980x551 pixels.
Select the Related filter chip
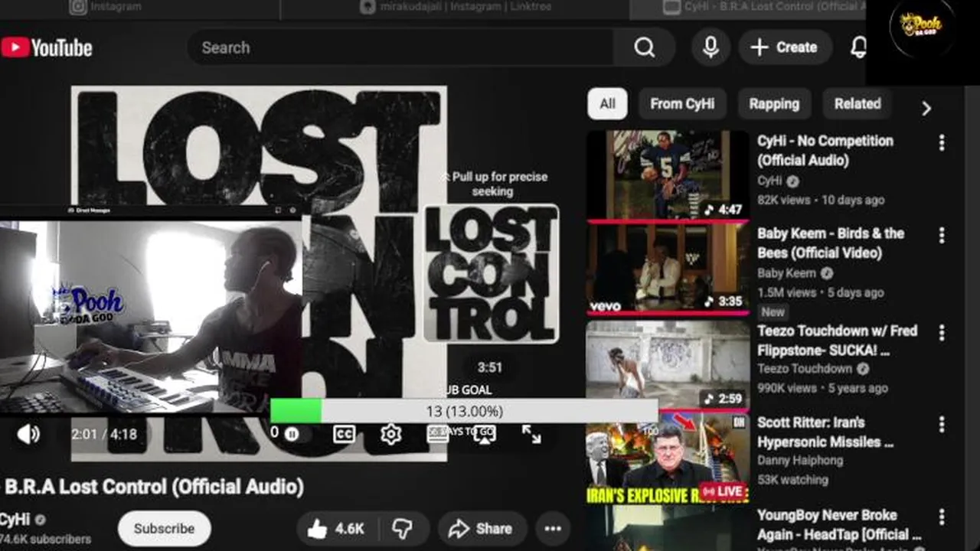coord(857,104)
